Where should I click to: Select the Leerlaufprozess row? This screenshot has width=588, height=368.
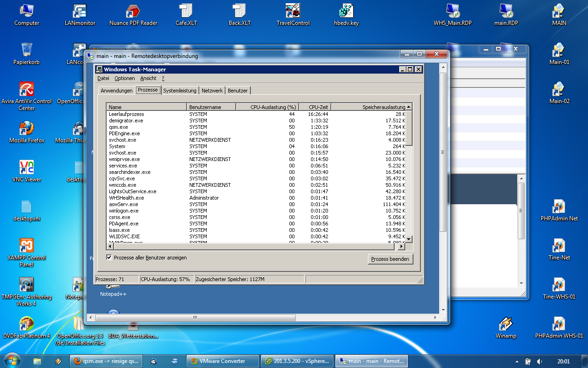256,114
